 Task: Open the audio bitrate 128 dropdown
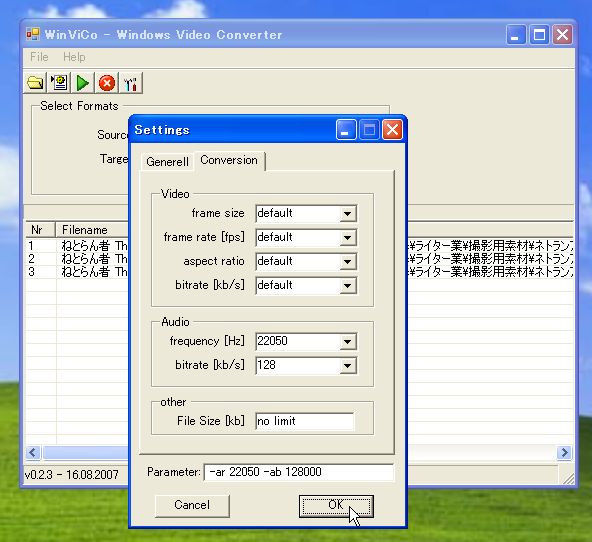[347, 366]
